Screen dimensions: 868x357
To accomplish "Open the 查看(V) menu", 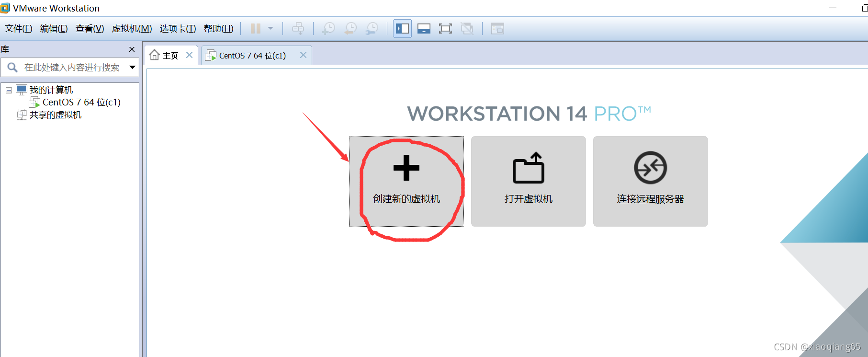I will (90, 29).
